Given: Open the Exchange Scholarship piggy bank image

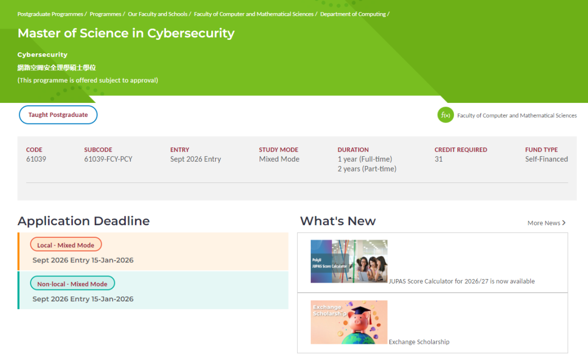Looking at the screenshot, I should [349, 322].
